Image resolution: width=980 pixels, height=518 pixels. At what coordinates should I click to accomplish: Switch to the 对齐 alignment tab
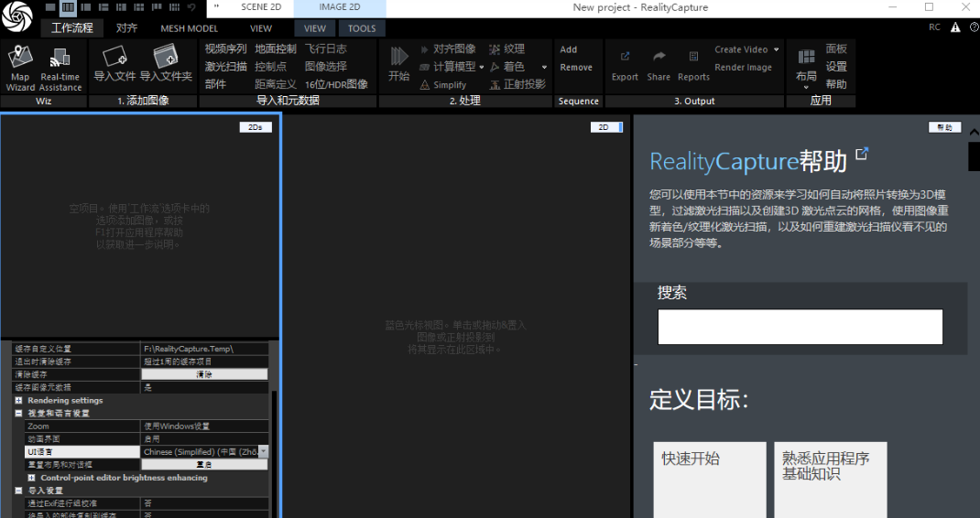tap(127, 28)
